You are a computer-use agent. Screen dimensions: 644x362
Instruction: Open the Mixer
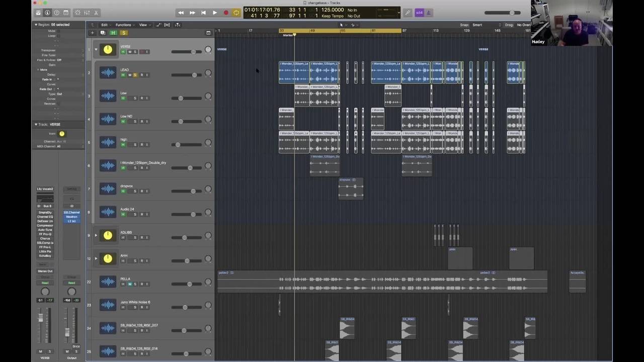87,13
